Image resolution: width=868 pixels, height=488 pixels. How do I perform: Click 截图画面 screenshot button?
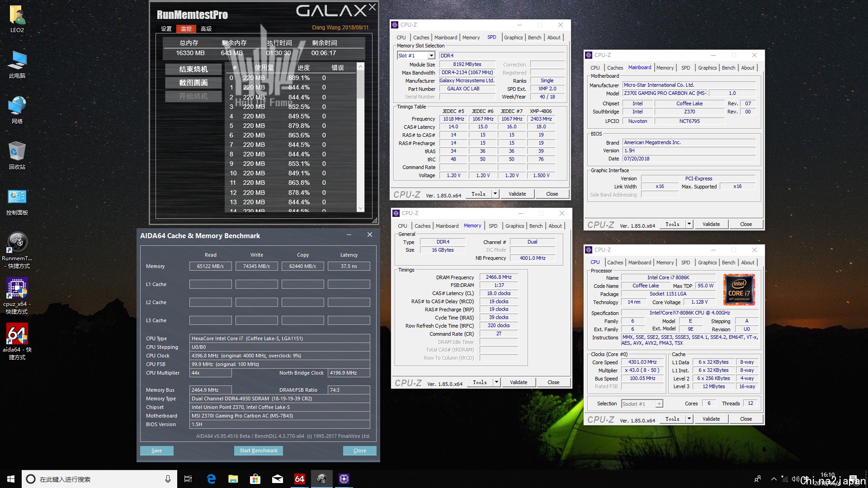[x=193, y=83]
